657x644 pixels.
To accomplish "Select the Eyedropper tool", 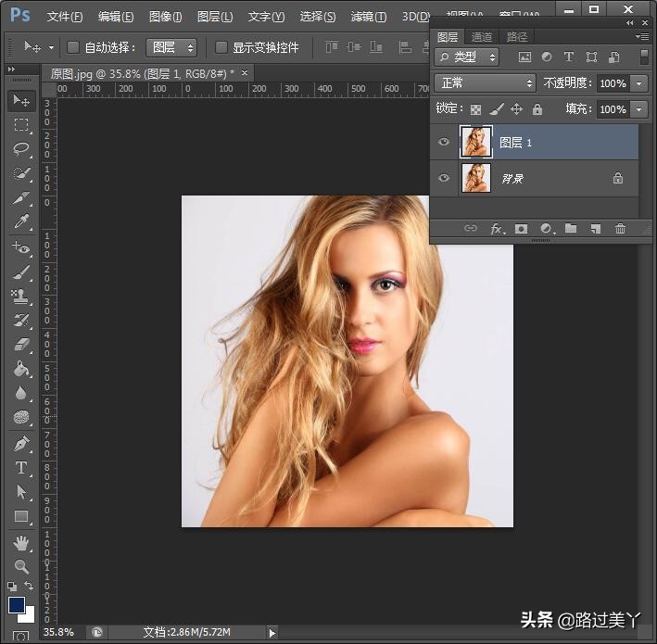I will coord(21,221).
